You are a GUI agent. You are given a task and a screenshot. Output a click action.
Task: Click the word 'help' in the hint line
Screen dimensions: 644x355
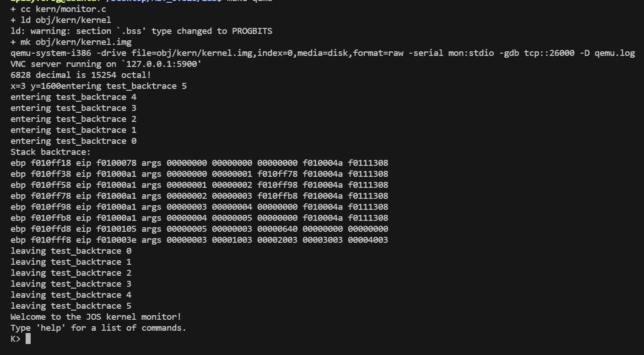coord(48,328)
